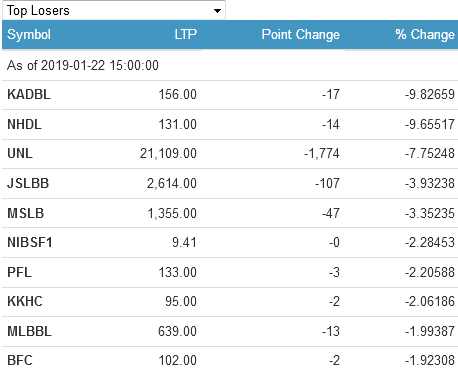Select KADBL percent change -9.82659
The width and height of the screenshot is (458, 370).
[x=430, y=95]
